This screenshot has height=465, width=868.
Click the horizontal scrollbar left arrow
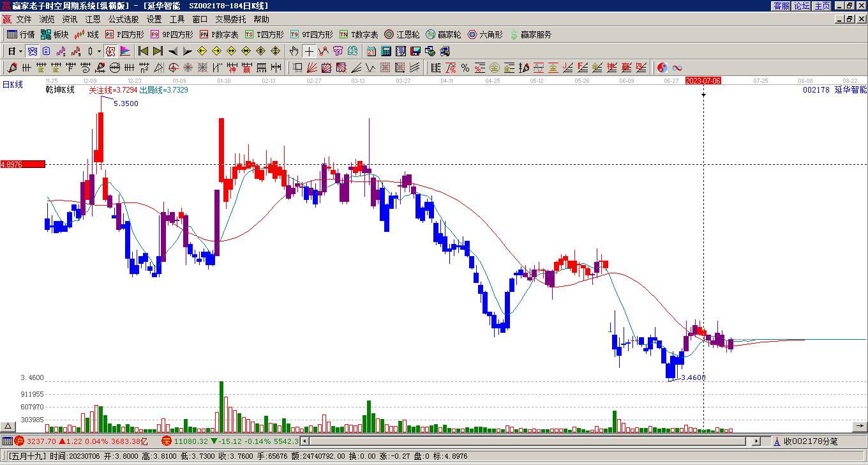pyautogui.click(x=305, y=441)
